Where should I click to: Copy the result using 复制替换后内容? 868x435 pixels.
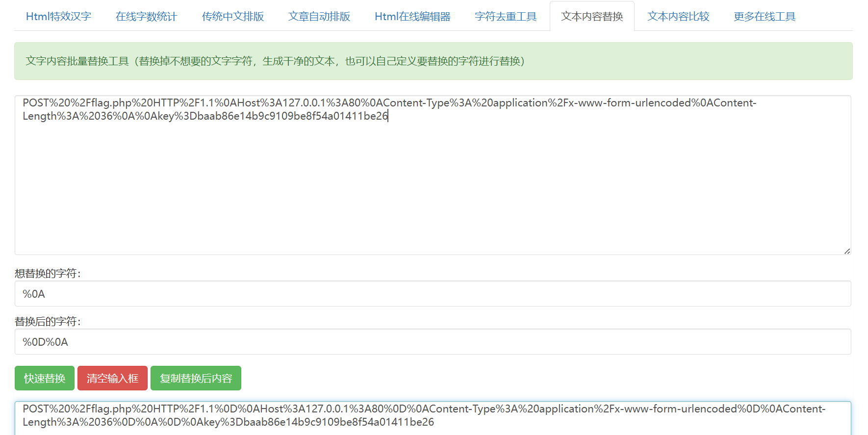(196, 378)
